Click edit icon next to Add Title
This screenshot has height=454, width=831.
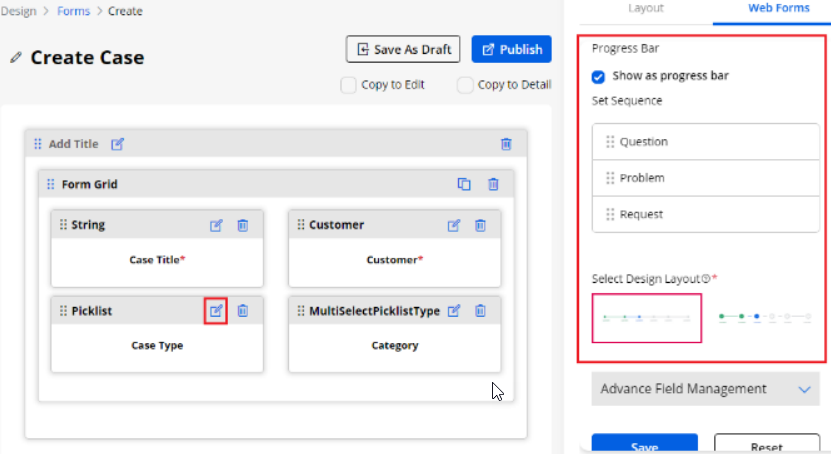click(118, 144)
